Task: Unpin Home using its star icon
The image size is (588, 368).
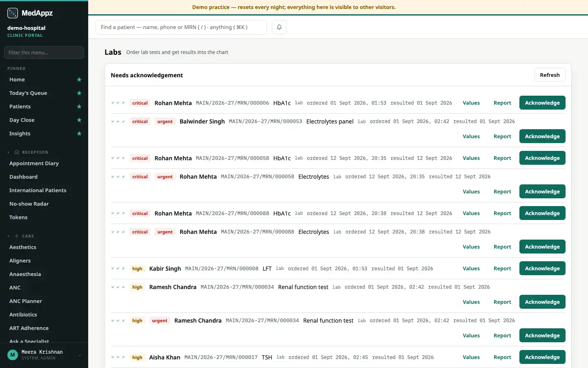Action: 79,80
